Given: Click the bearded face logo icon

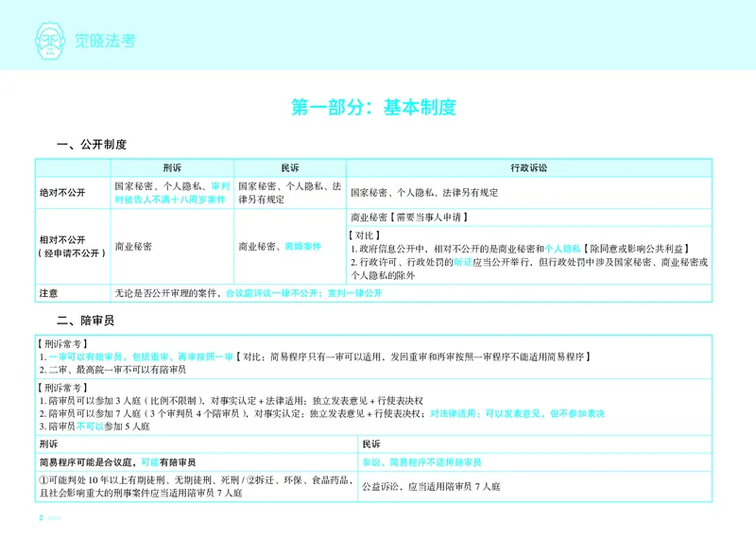Looking at the screenshot, I should (x=50, y=41).
